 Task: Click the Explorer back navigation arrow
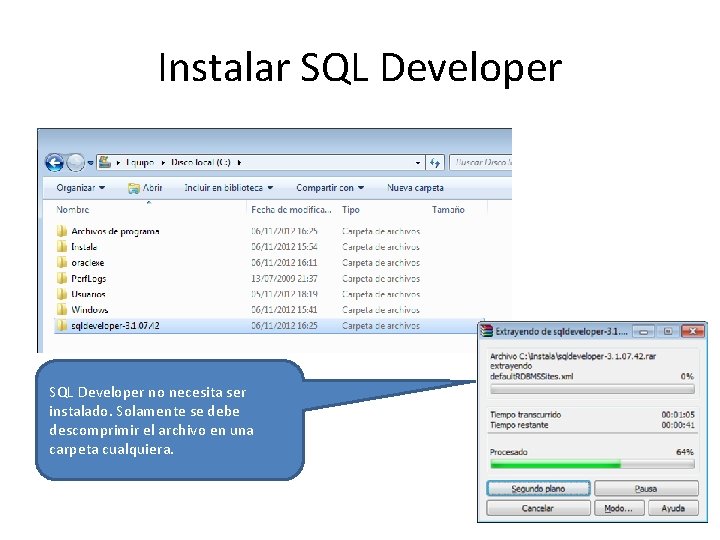(54, 163)
